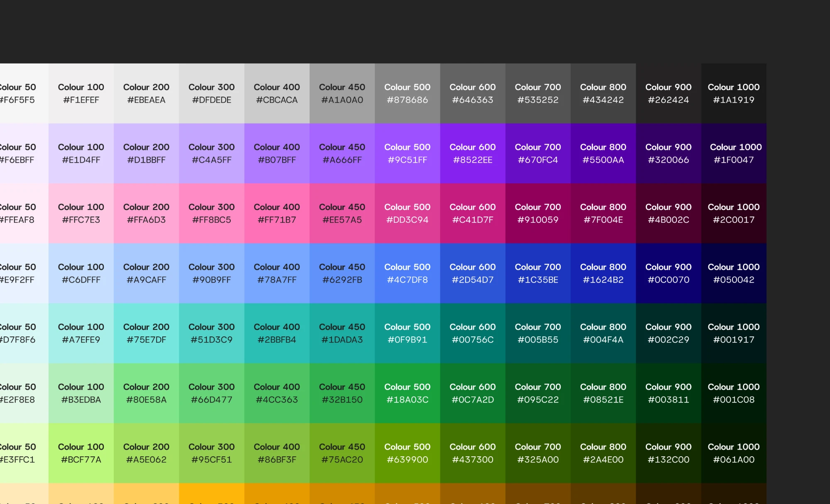The image size is (830, 504).
Task: Pick the light purple swatch #E1D4FF
Action: 81,153
